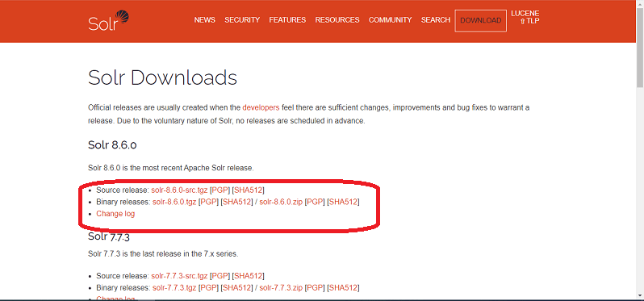Open SHA512 link for solr-7.7.3-src.tgz

coord(248,275)
